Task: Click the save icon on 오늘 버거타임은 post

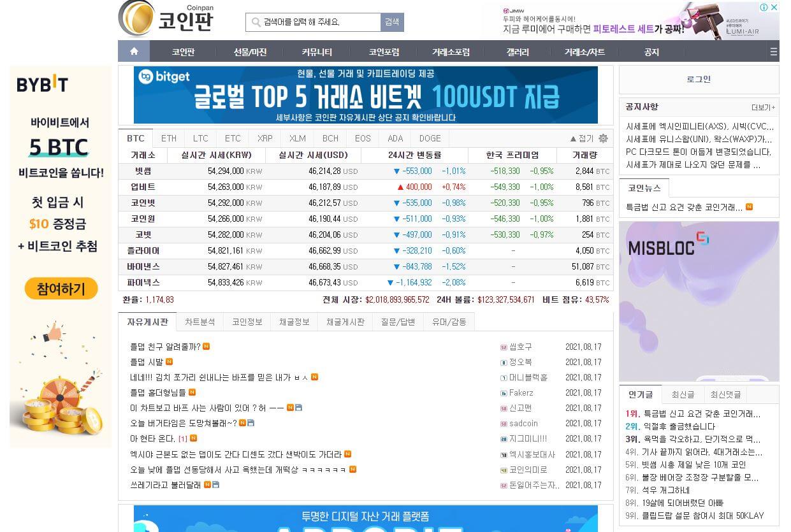Action: [x=251, y=423]
